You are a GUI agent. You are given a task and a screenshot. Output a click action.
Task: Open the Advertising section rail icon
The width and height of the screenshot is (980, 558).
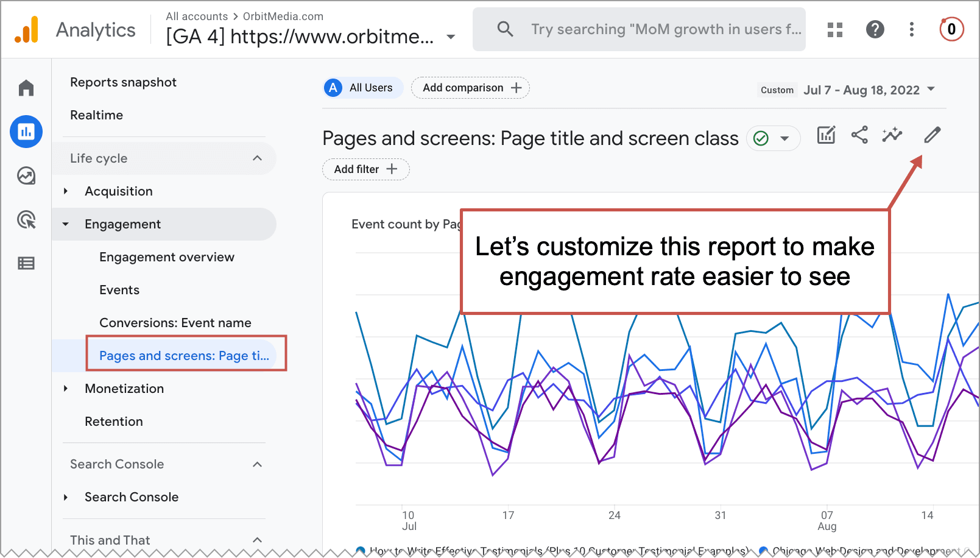(x=26, y=219)
